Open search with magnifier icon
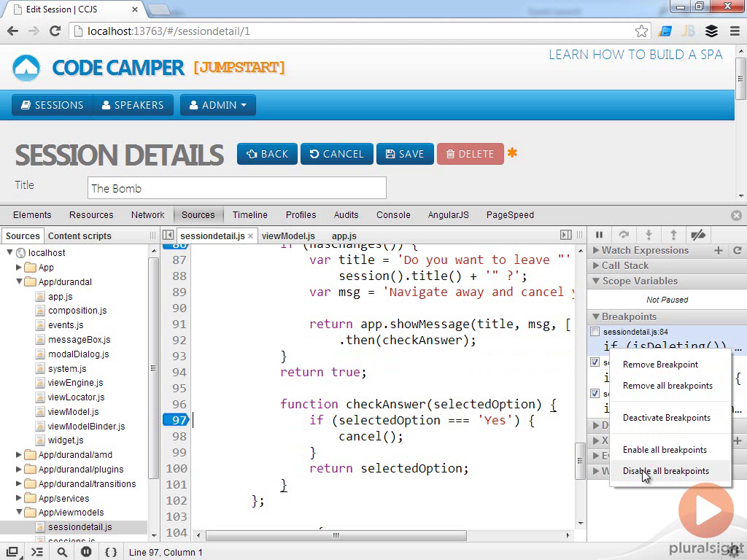This screenshot has height=560, width=747. pyautogui.click(x=62, y=553)
